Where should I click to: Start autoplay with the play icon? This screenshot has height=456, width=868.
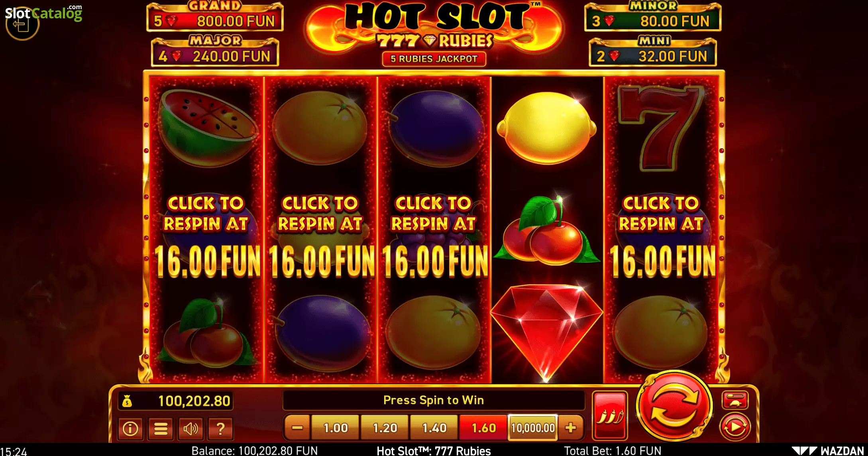point(735,427)
